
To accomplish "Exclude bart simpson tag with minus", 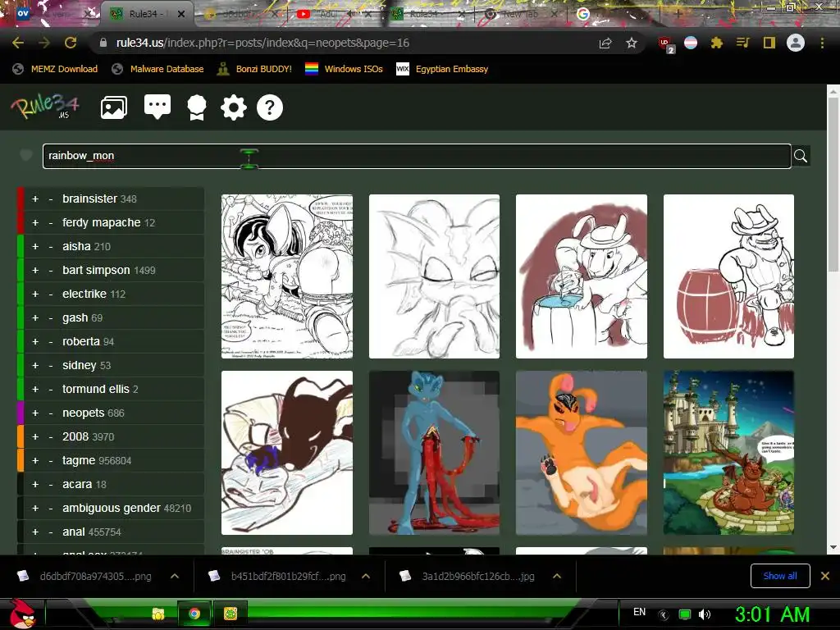I will coord(51,271).
